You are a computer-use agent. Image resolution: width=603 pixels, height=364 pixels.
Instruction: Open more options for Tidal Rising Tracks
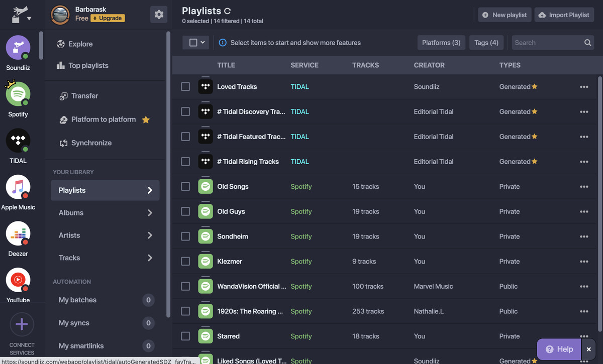tap(584, 162)
